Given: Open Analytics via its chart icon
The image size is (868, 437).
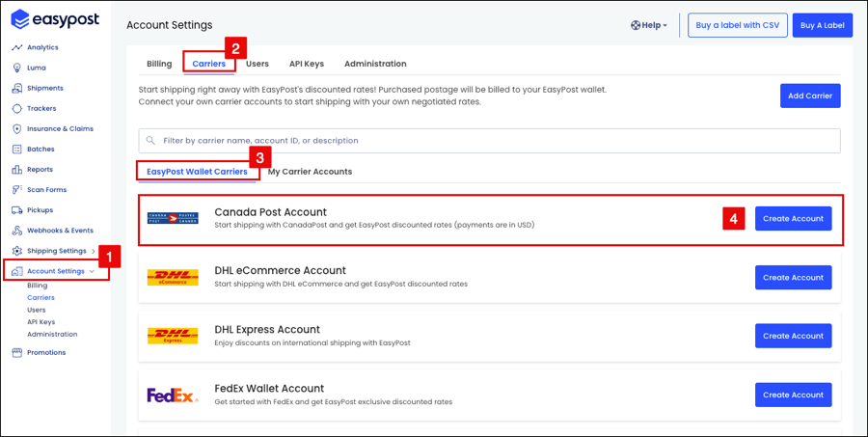Looking at the screenshot, I should (16, 47).
